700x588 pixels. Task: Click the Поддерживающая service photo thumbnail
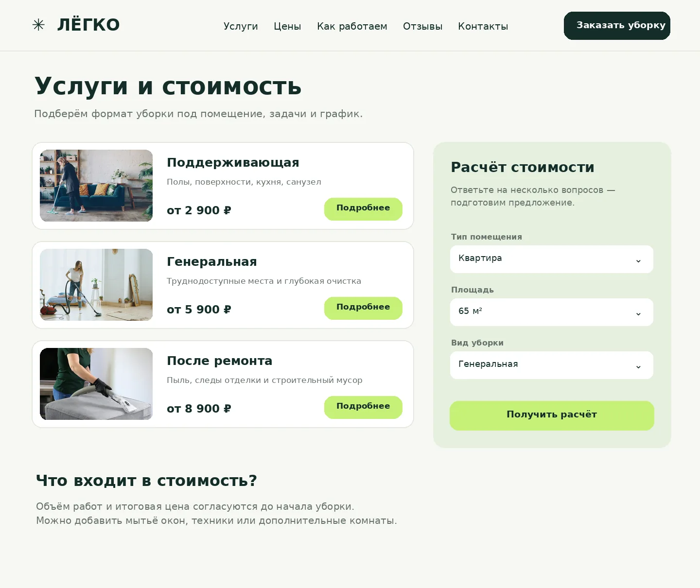[96, 186]
